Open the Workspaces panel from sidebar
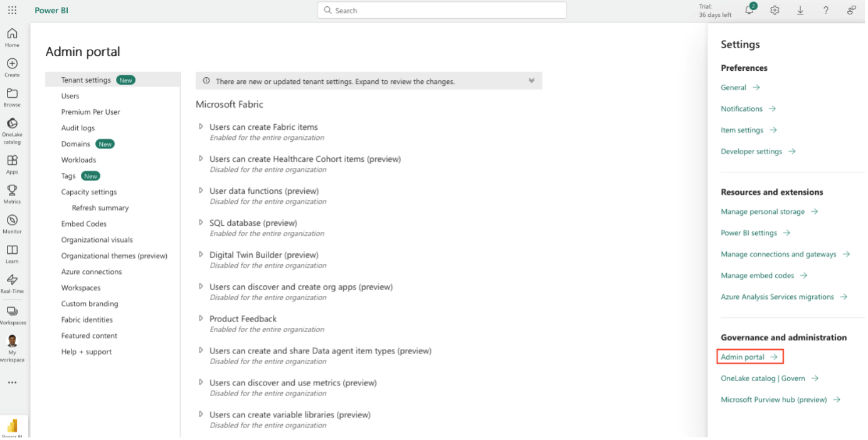868x440 pixels. click(x=12, y=312)
